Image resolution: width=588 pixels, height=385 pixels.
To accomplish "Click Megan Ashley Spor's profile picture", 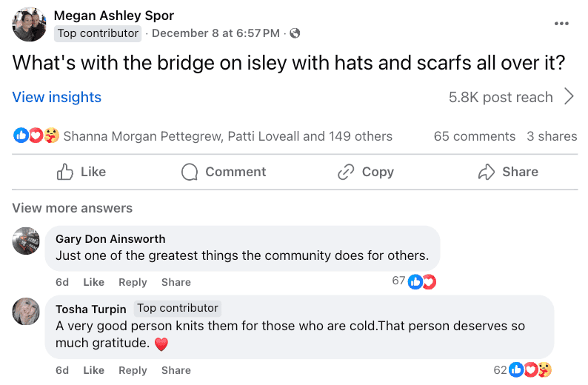I will [30, 24].
